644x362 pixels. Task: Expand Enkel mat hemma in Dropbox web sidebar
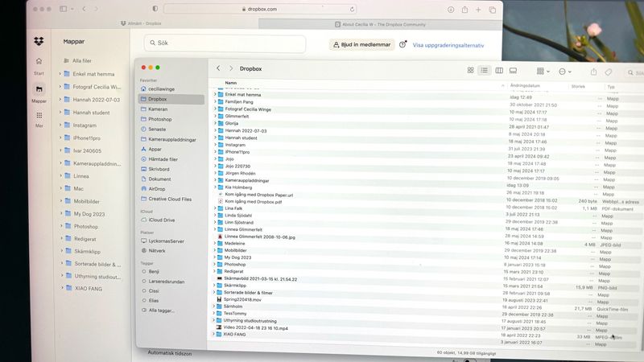60,74
